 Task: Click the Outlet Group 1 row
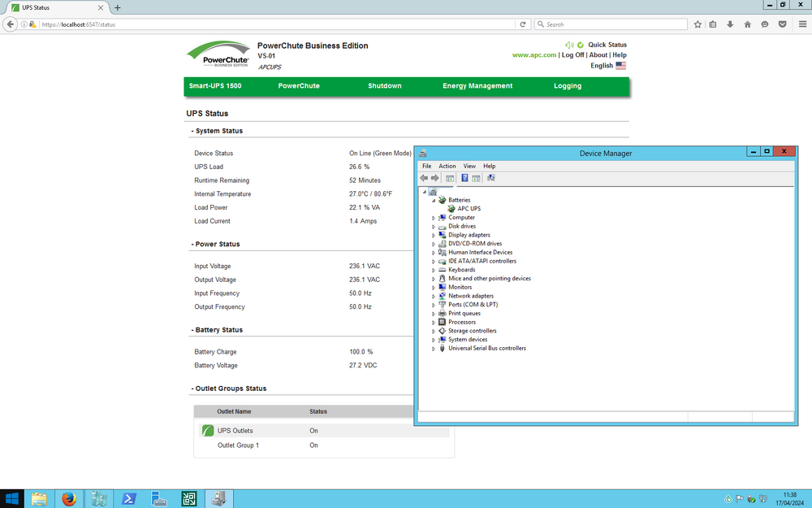324,445
